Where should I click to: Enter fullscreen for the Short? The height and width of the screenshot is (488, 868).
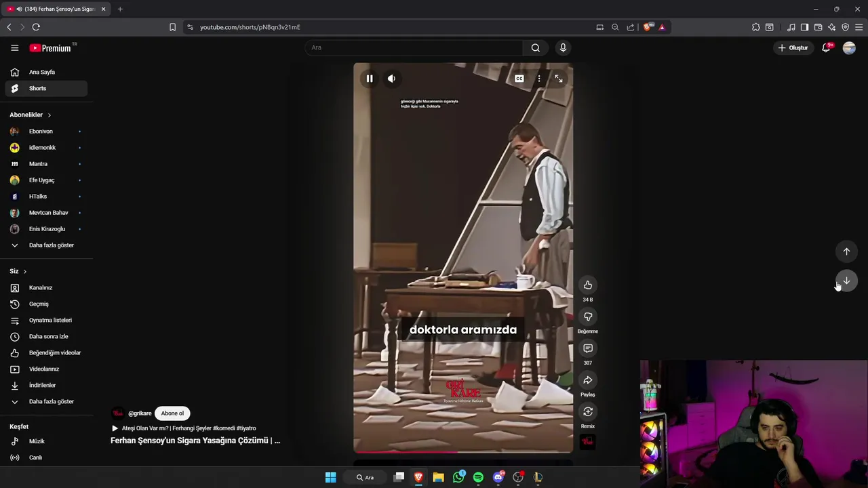coord(558,79)
